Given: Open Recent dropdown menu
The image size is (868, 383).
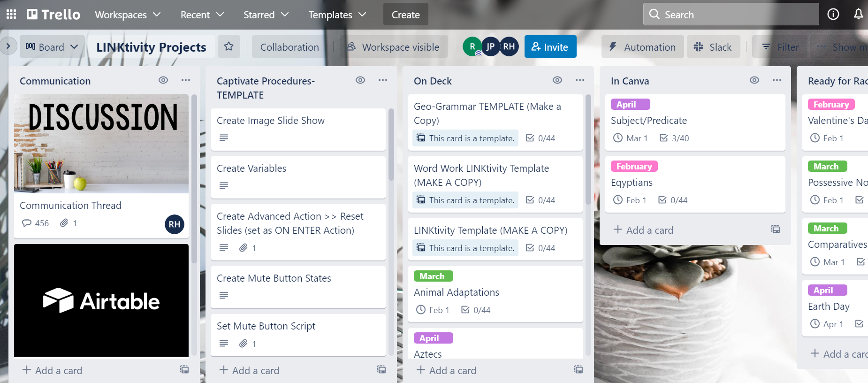Looking at the screenshot, I should (x=202, y=15).
